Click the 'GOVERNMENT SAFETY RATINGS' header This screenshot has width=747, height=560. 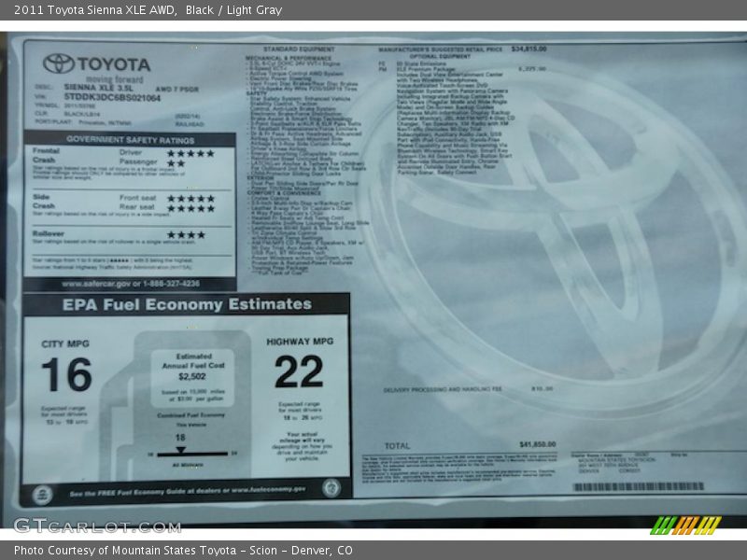click(x=131, y=139)
